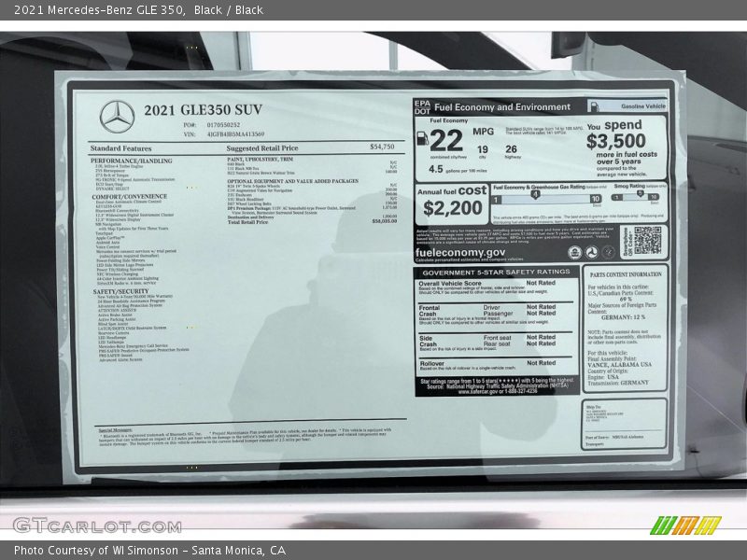Click the fueleconomy.gov link text
This screenshot has height=560, width=747.
(x=460, y=253)
